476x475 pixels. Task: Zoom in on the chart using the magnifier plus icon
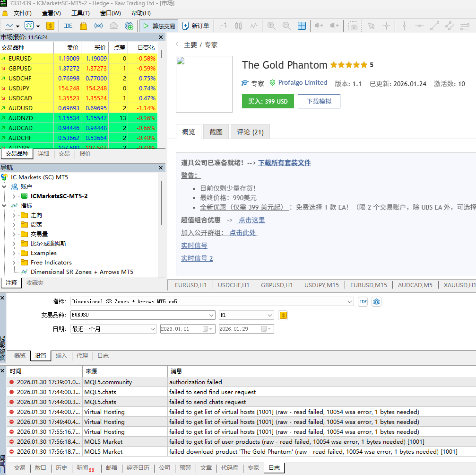(271, 26)
